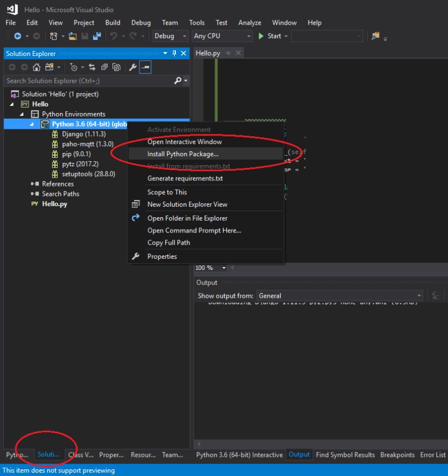Activate the Home icon in Solution Explorer
448x476 pixels.
pos(36,67)
